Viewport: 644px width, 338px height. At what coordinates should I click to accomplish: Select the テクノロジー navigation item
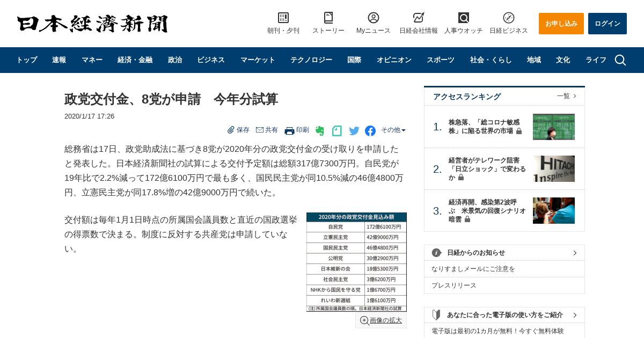[x=311, y=60]
